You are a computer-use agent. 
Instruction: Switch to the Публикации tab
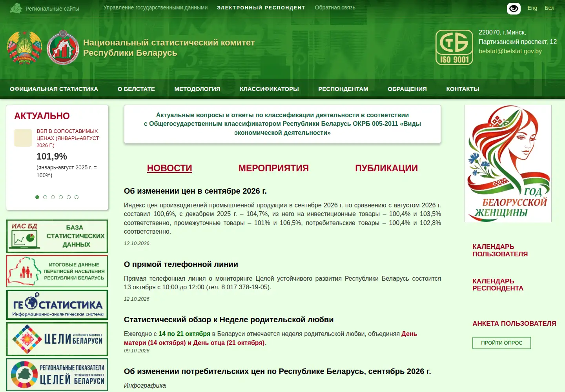pyautogui.click(x=386, y=168)
